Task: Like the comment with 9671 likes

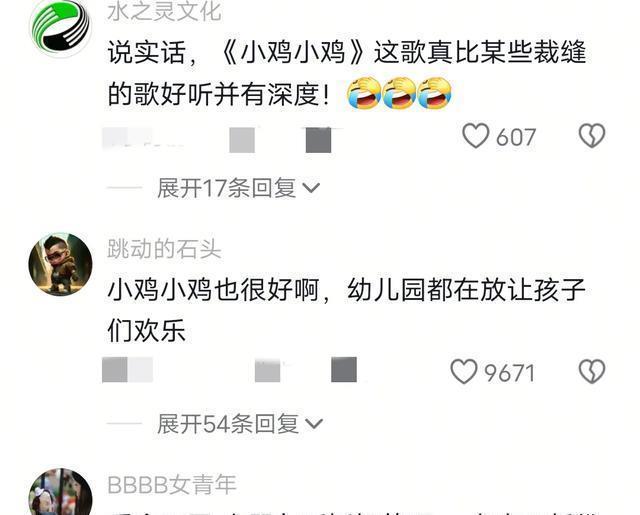Action: coord(464,372)
